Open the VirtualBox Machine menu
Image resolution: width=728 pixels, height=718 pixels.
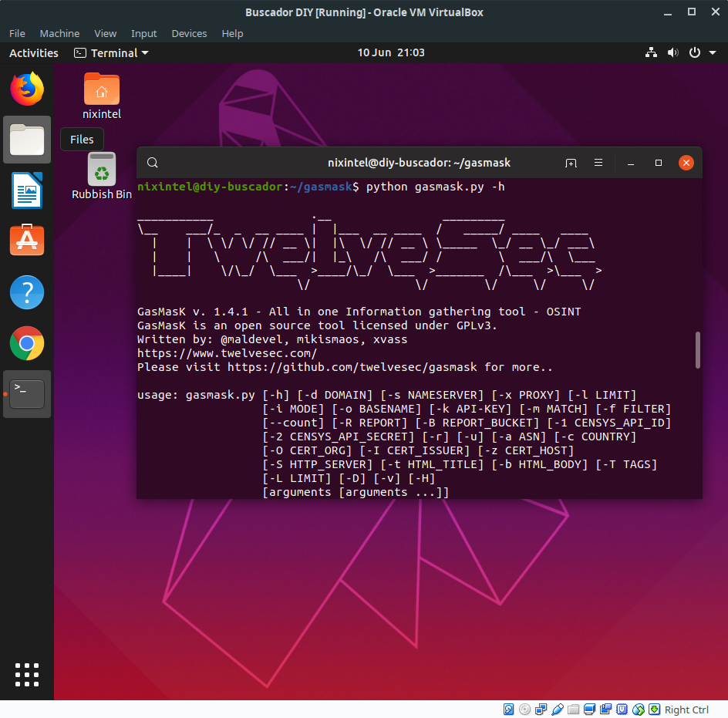tap(59, 33)
